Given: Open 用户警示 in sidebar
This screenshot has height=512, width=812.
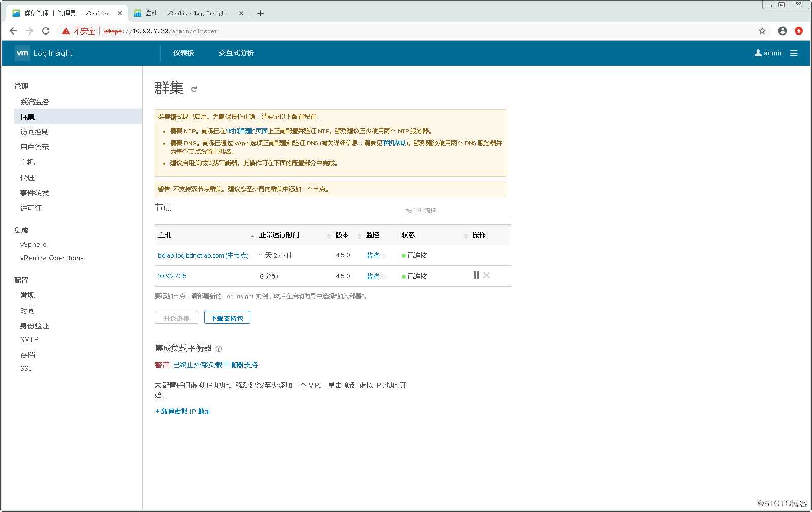Looking at the screenshot, I should 35,147.
